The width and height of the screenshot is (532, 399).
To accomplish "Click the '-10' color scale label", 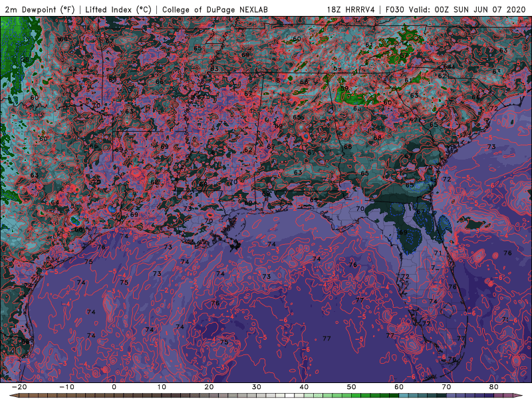I will (x=66, y=387).
